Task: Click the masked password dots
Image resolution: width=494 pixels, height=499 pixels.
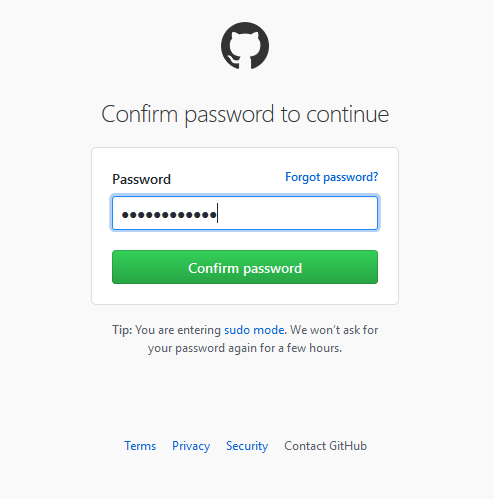Action: point(169,215)
